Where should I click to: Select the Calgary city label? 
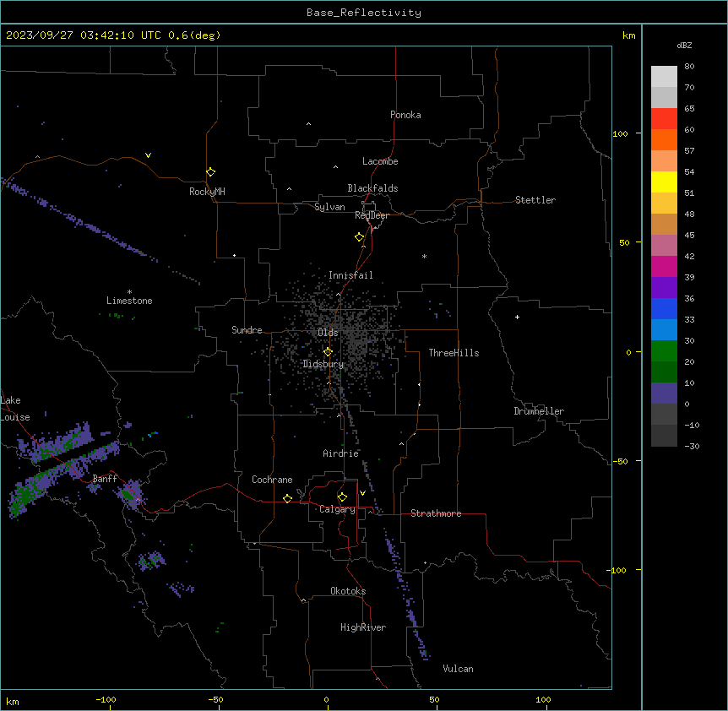coord(337,509)
